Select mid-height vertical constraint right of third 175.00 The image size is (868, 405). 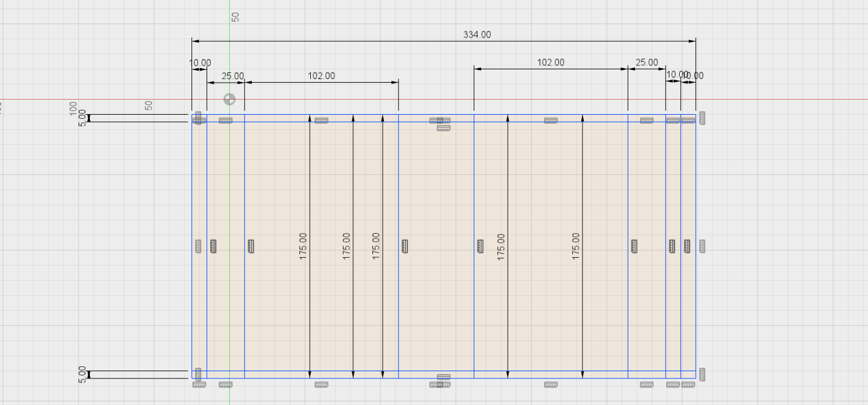[405, 246]
